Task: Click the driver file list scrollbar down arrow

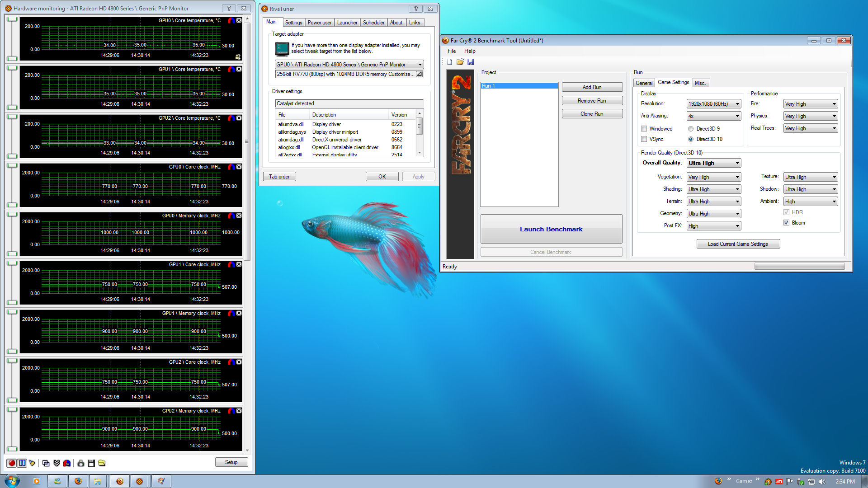Action: tap(420, 153)
